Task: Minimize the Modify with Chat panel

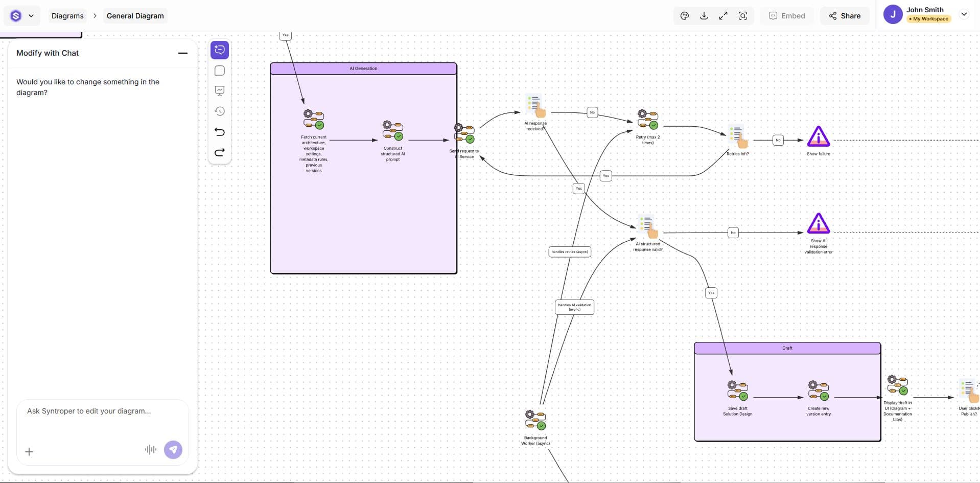Action: 182,53
